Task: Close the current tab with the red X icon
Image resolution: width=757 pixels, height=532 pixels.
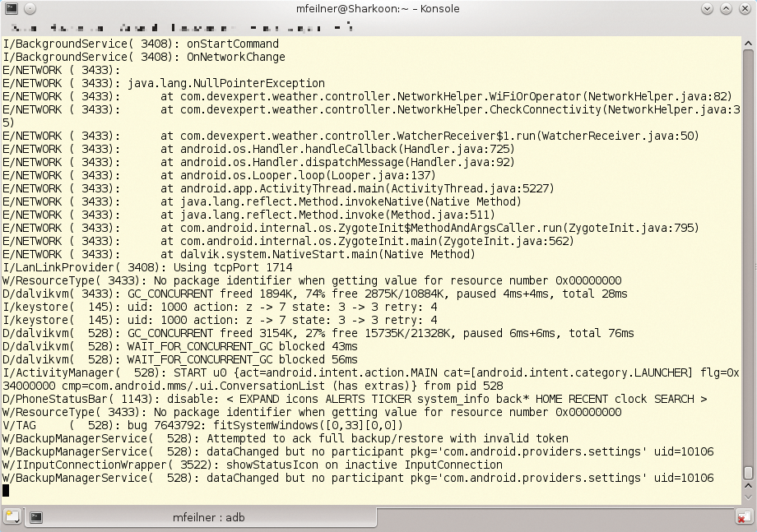Action: click(743, 517)
